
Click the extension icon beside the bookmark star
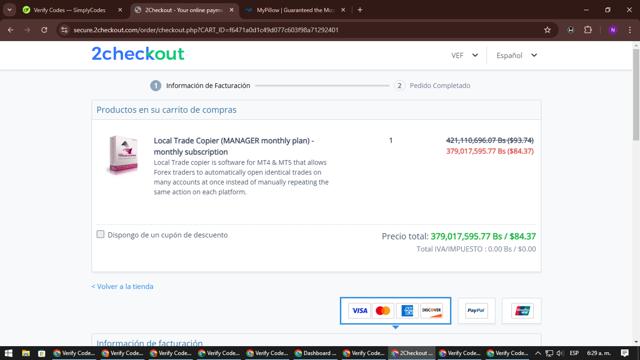pos(571,30)
